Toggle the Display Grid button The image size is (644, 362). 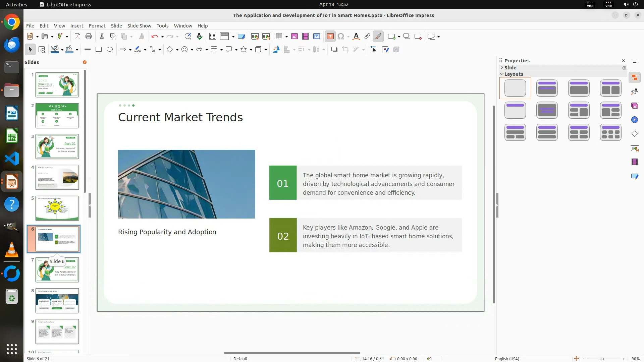click(213, 37)
